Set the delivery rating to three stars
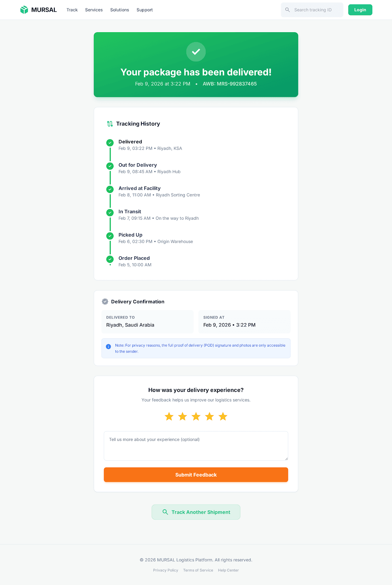392x585 pixels. (x=196, y=416)
